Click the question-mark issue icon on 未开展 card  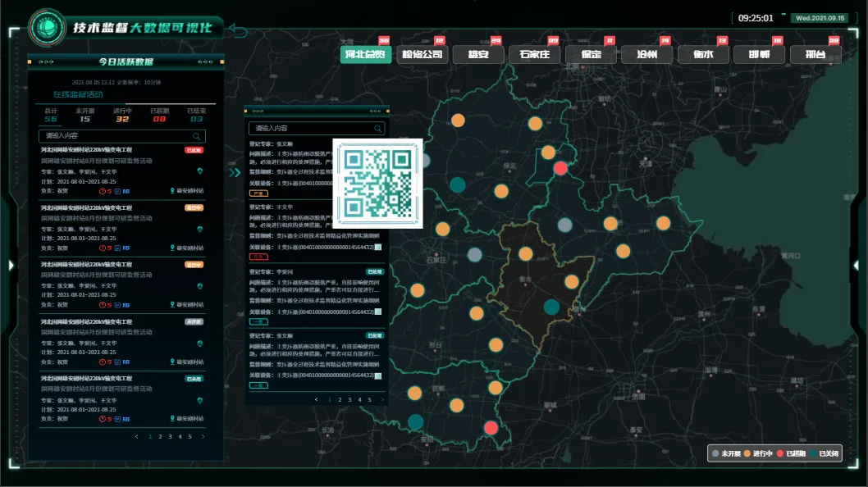pos(103,362)
